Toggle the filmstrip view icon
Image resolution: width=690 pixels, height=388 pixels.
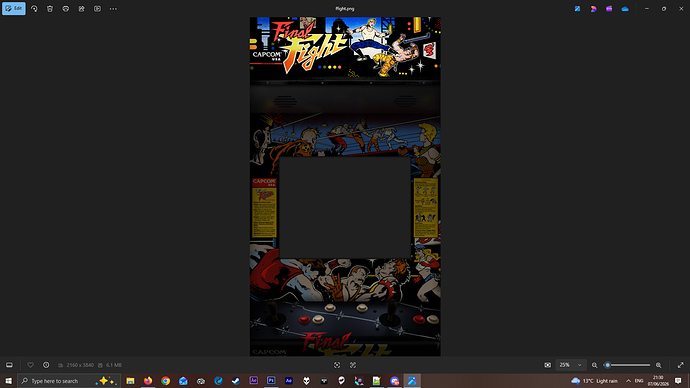click(9, 365)
